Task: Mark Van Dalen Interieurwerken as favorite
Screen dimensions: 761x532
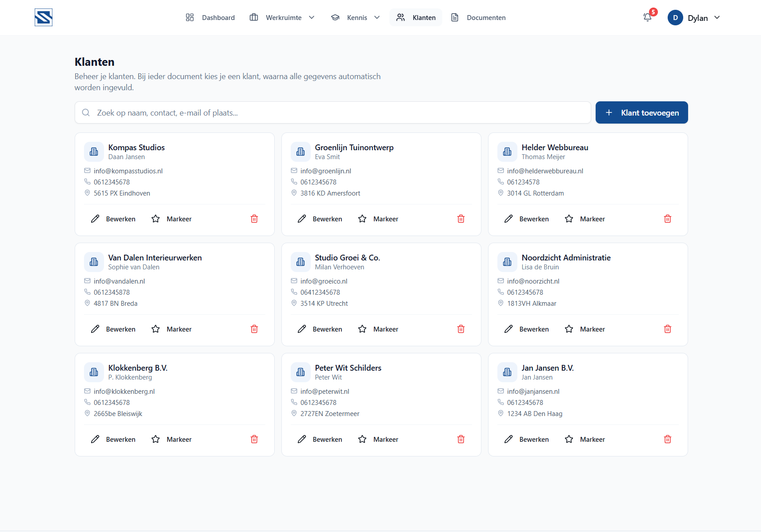Action: point(172,329)
